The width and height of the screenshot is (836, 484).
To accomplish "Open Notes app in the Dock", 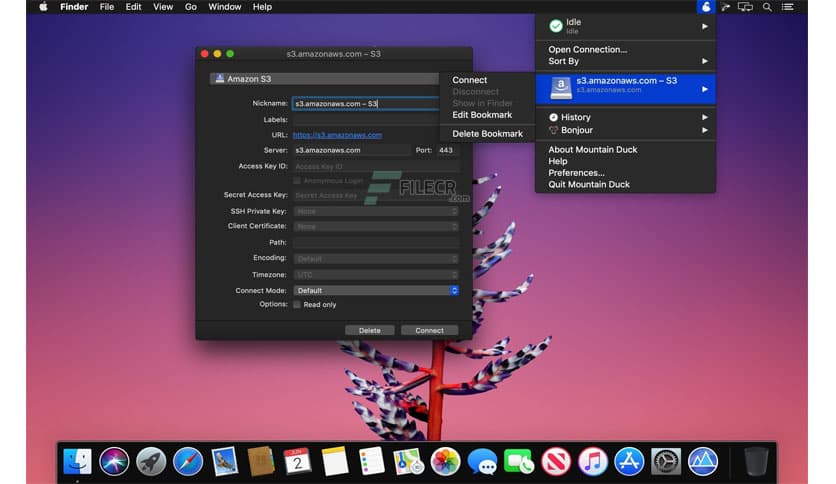I will tap(335, 461).
